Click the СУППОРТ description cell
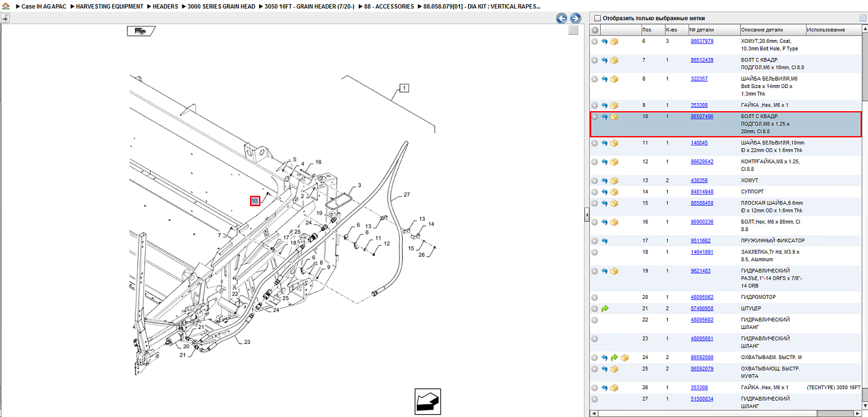This screenshot has width=868, height=417. point(753,192)
